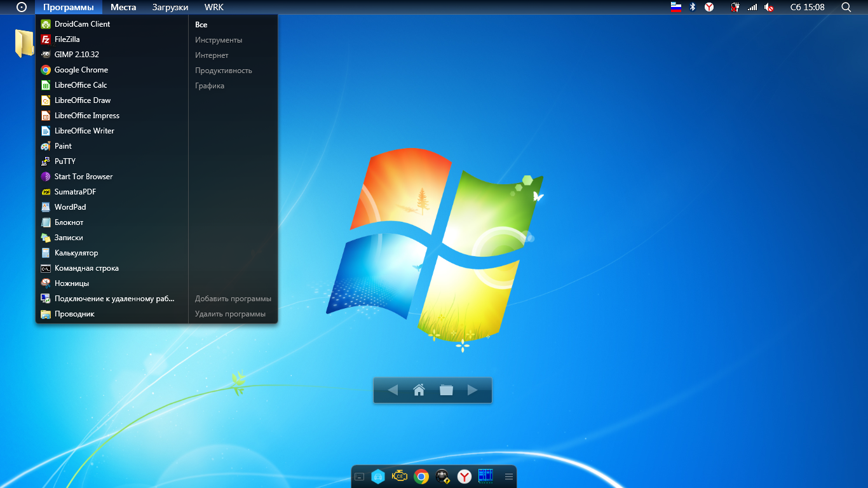
Task: Open the folder icon in the navigation widget
Action: 446,390
